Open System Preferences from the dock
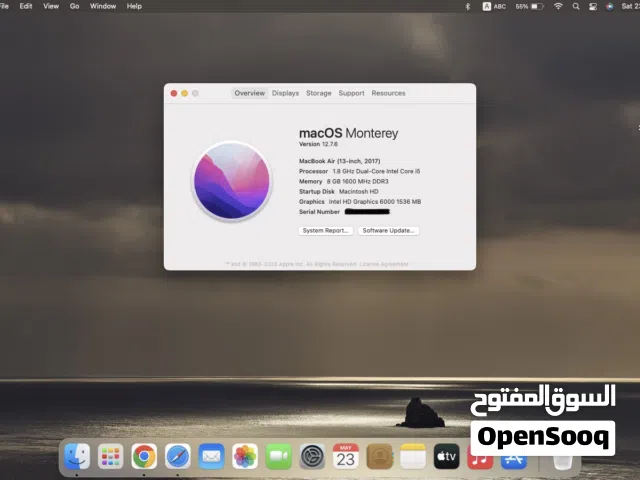 pos(312,456)
